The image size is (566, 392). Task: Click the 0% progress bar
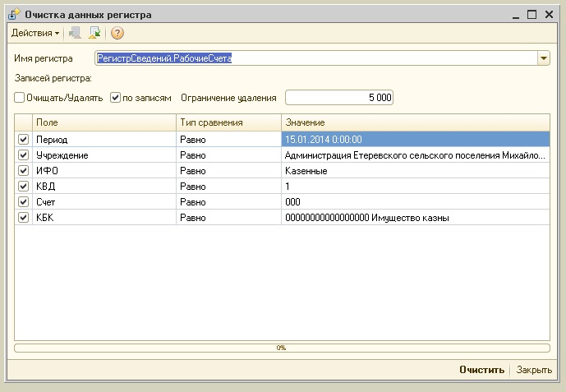click(x=282, y=348)
